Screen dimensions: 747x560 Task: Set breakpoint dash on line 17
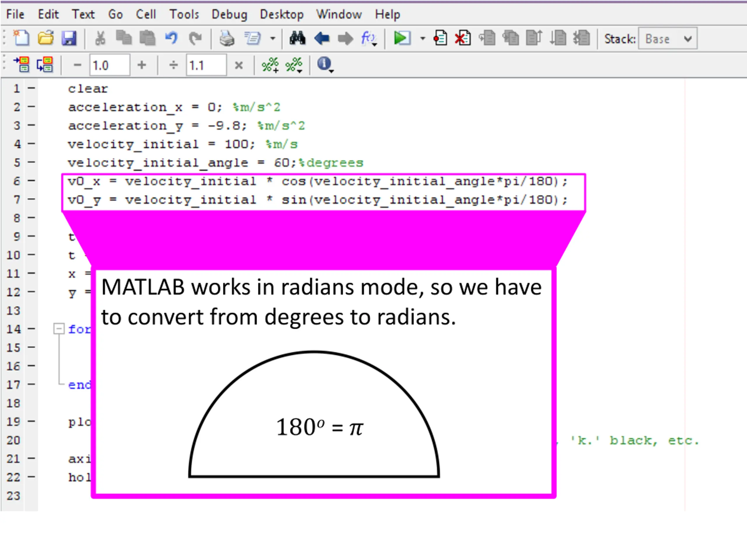[32, 384]
